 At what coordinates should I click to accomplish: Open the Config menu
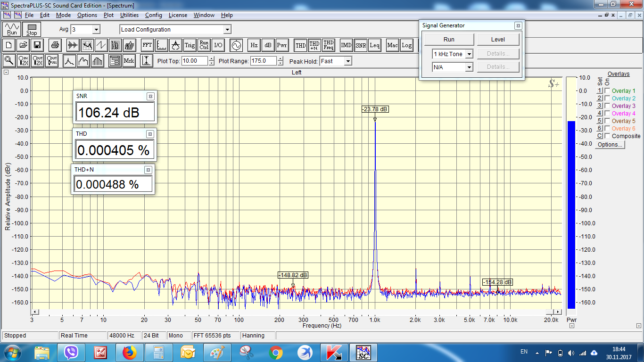coord(154,15)
